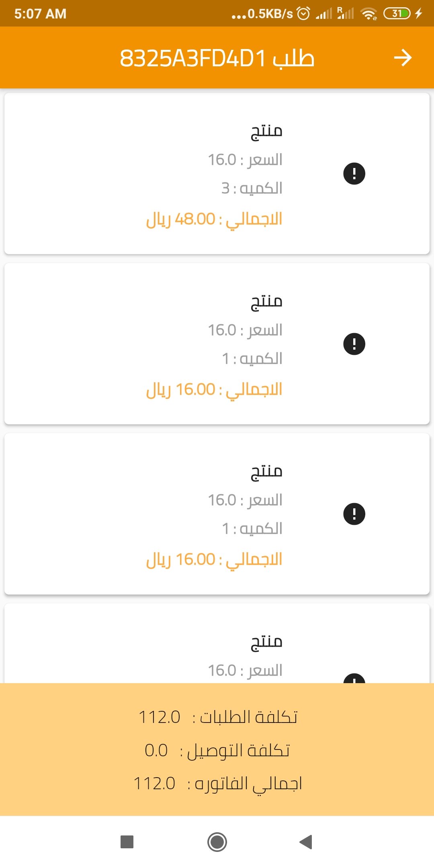434x868 pixels.
Task: Tap the total الاجمالي : 48.00 ريال
Action: tap(214, 219)
